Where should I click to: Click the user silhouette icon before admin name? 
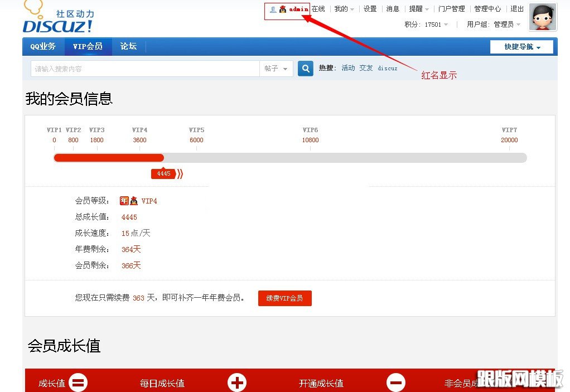coord(273,9)
